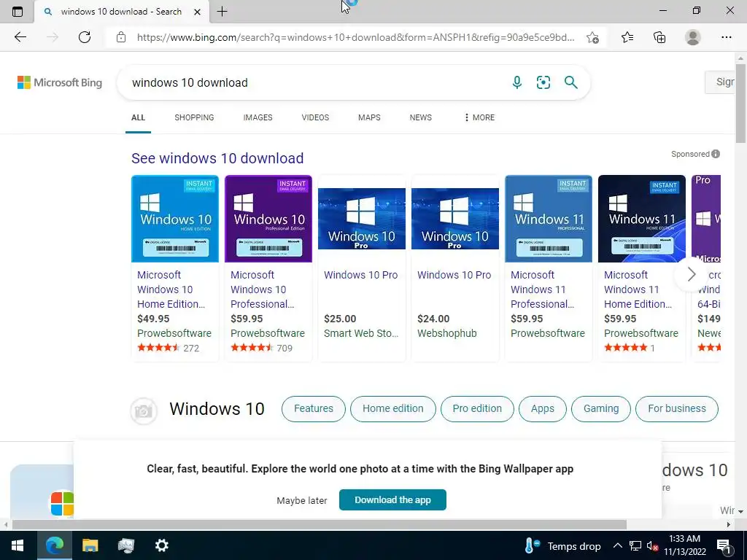The width and height of the screenshot is (747, 560).
Task: Open a new tab
Action: tap(222, 12)
